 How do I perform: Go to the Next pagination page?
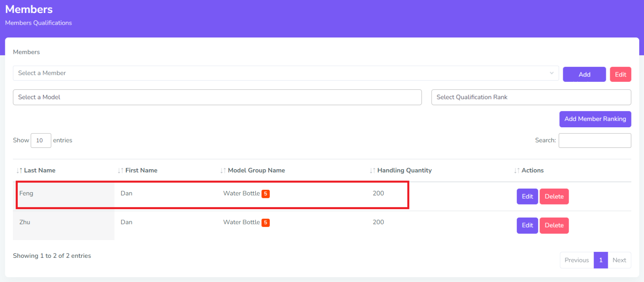tap(619, 260)
